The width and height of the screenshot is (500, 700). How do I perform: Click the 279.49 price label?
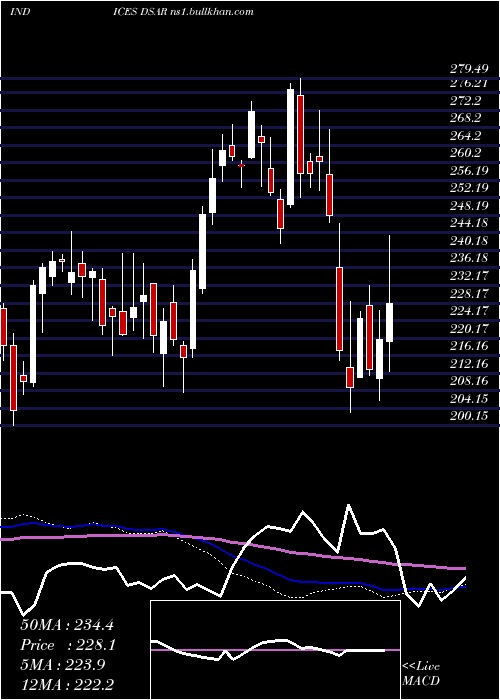pos(469,69)
